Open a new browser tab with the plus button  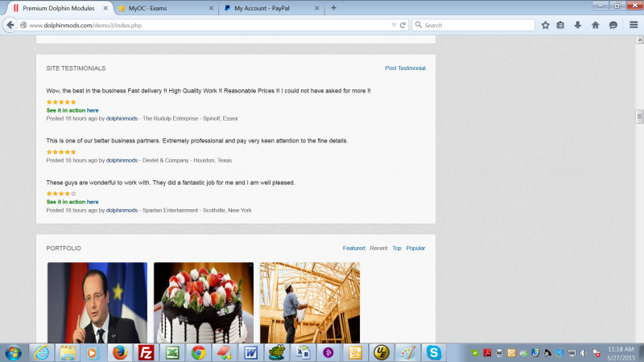tap(333, 8)
